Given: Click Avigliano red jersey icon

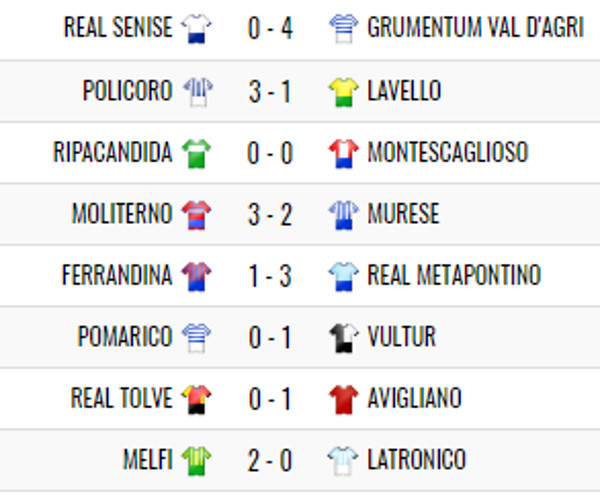Looking at the screenshot, I should (x=344, y=400).
